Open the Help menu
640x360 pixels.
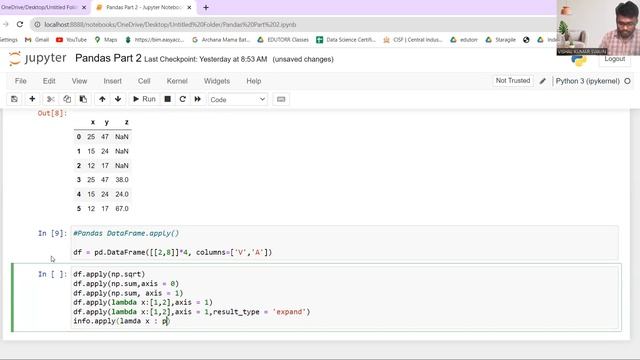pyautogui.click(x=253, y=81)
